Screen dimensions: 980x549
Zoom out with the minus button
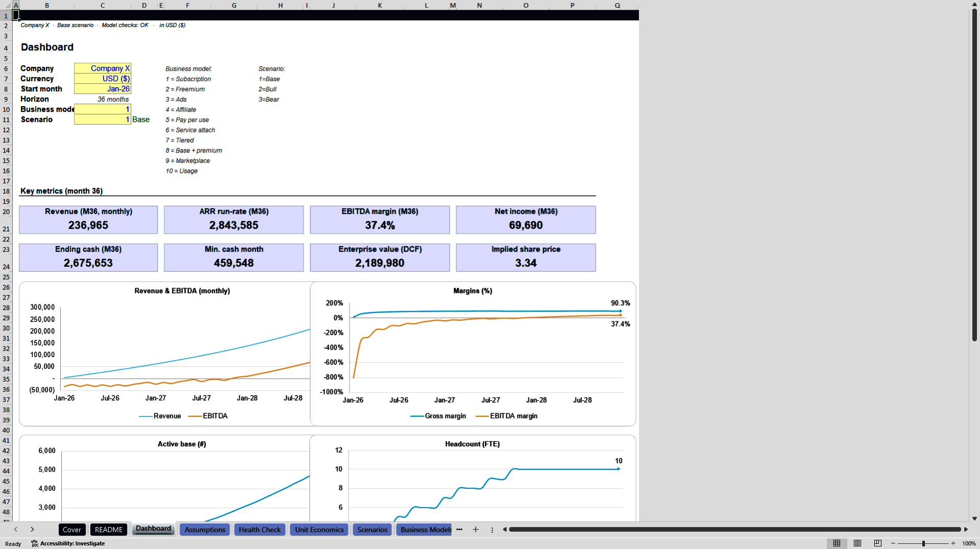coord(893,543)
